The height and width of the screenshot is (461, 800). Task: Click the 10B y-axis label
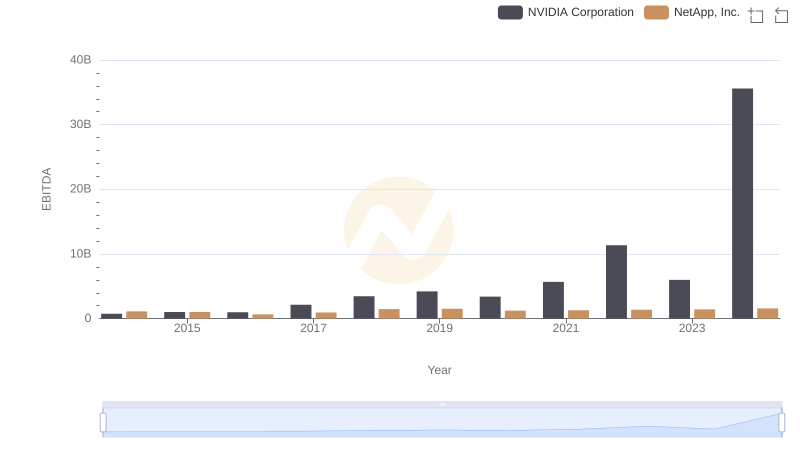click(x=81, y=253)
